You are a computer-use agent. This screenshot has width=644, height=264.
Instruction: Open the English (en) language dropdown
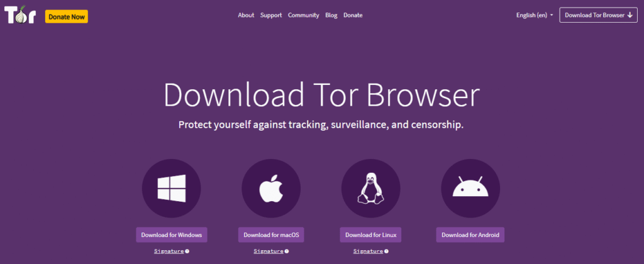pos(535,15)
